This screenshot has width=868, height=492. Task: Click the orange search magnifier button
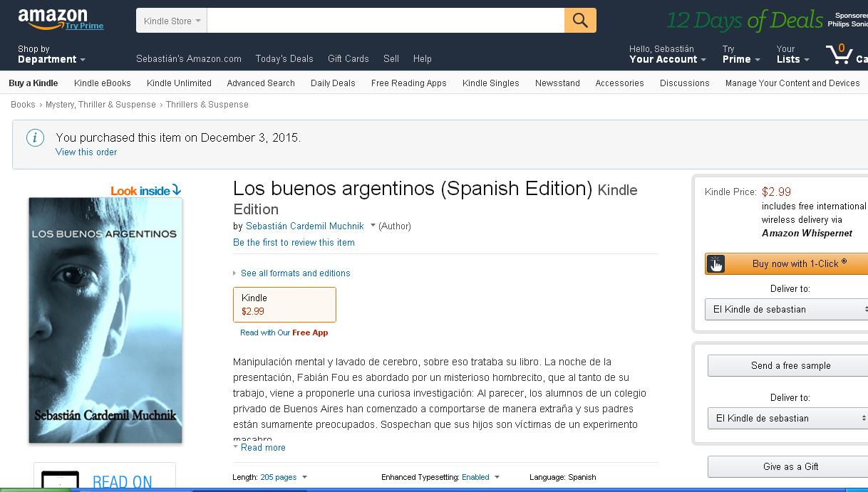[580, 21]
